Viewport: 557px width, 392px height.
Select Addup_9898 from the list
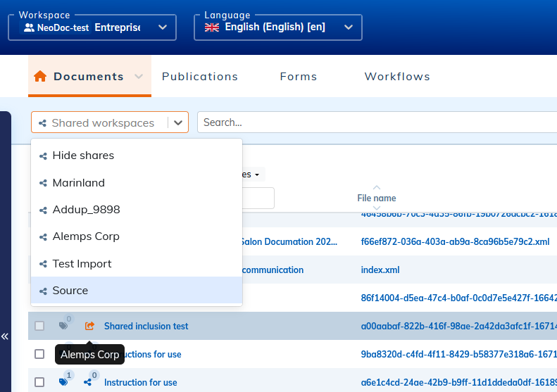click(x=137, y=210)
